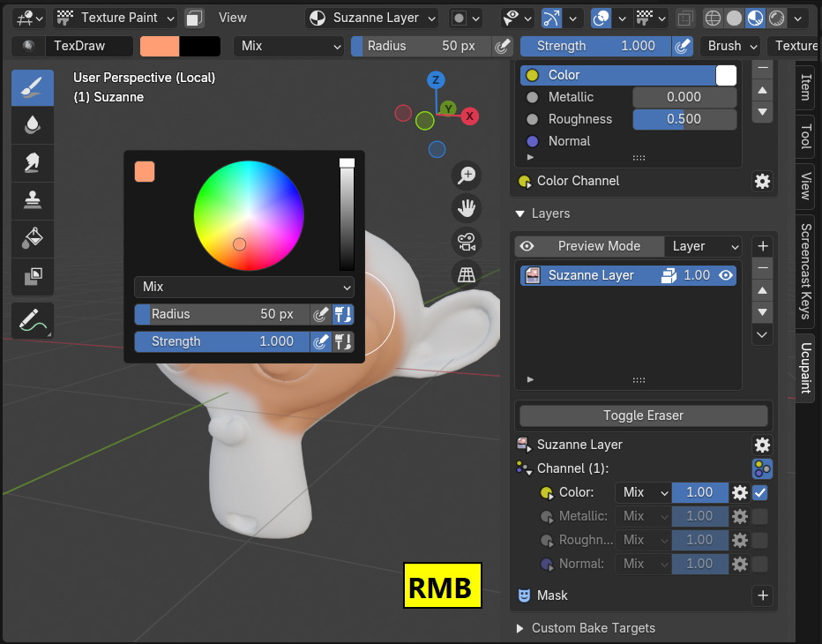The height and width of the screenshot is (644, 822).
Task: Toggle popup Radius unified setting
Action: [343, 315]
